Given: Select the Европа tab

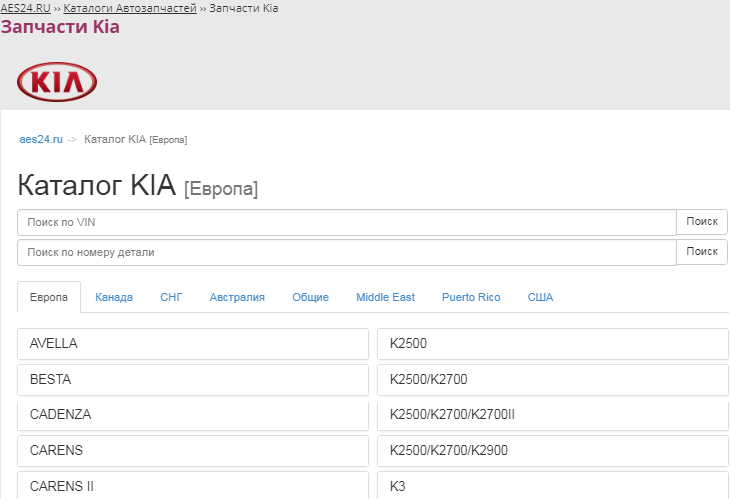Looking at the screenshot, I should [49, 297].
